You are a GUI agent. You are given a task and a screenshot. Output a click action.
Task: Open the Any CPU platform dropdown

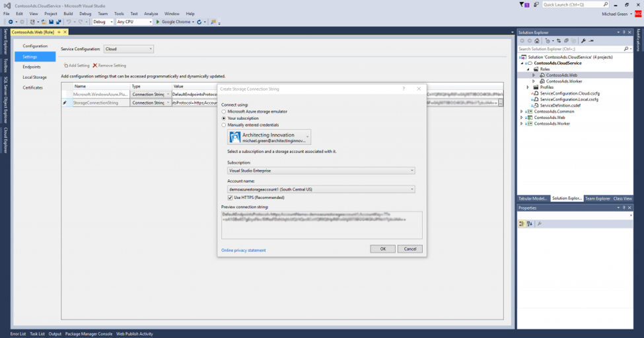coord(134,22)
